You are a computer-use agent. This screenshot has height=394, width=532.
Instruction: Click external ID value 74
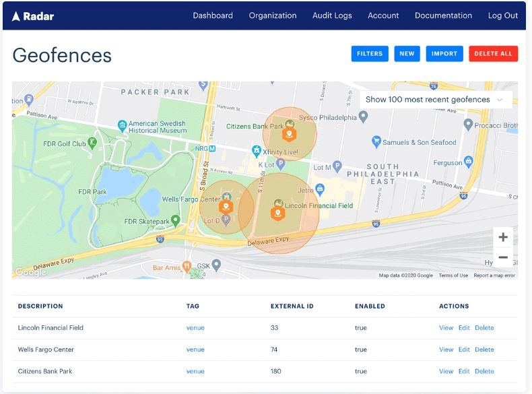click(274, 350)
